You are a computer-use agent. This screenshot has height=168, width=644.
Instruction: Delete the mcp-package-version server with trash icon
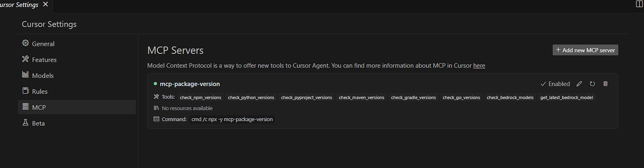[x=605, y=84]
